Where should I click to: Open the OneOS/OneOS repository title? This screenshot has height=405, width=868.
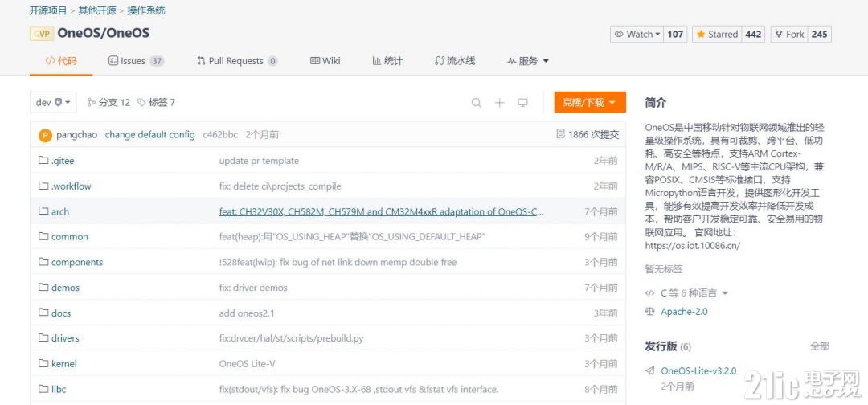tap(104, 33)
